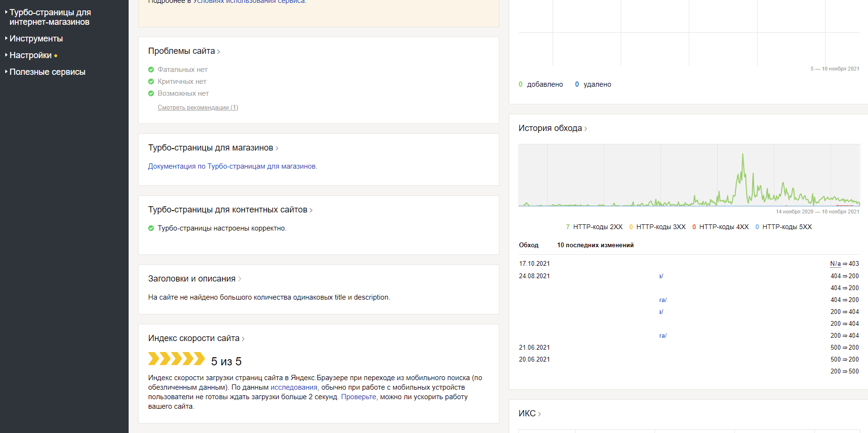Click the green check icon beside Критичных нет
This screenshot has height=433, width=868.
(151, 81)
